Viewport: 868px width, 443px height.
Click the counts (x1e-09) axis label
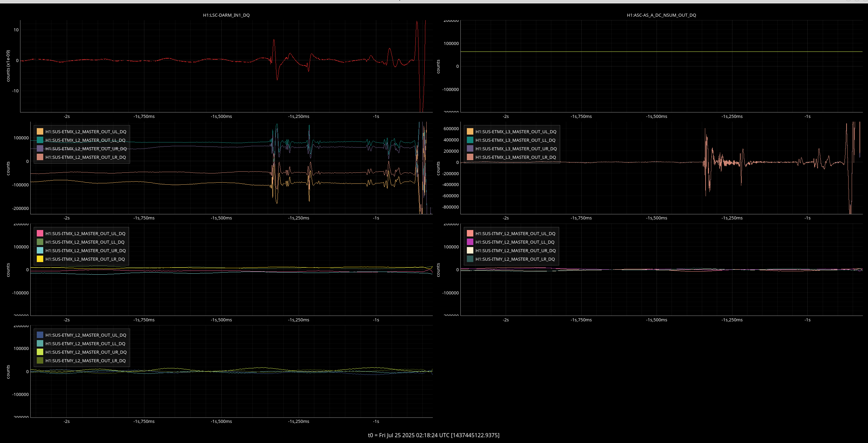[x=8, y=66]
